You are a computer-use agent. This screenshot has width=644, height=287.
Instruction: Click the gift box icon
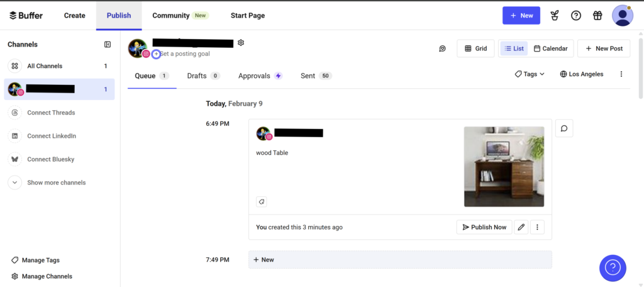(597, 16)
